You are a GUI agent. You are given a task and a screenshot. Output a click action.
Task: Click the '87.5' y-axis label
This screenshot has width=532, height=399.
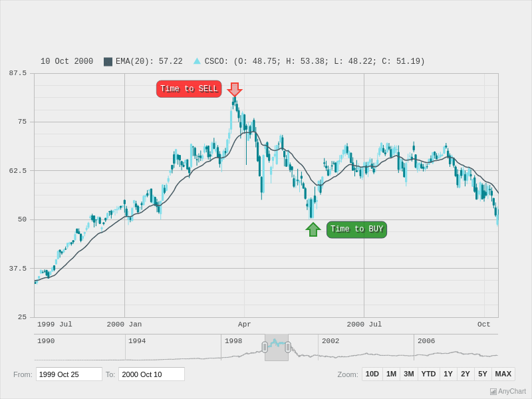pyautogui.click(x=18, y=73)
